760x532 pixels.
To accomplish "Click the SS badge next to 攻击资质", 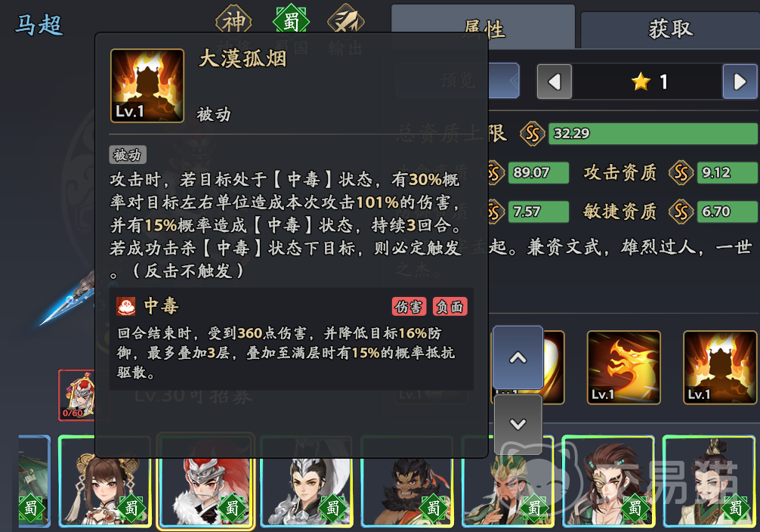I will click(681, 172).
